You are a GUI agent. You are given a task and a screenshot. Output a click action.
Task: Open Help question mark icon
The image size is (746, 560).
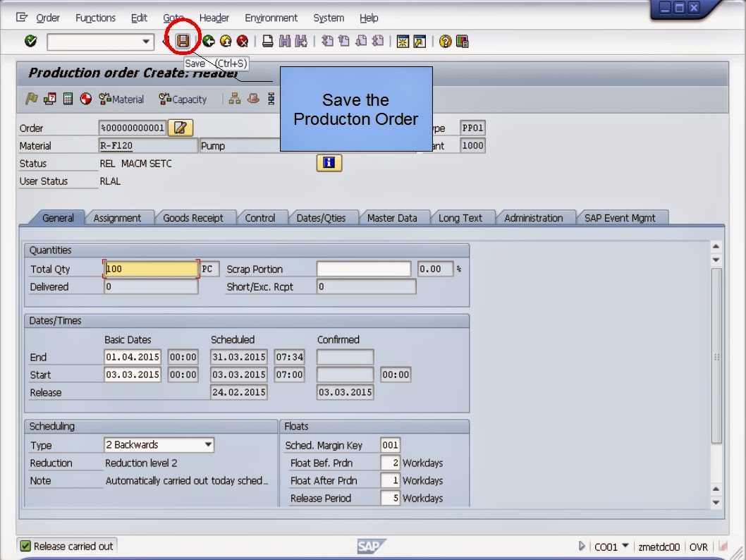point(446,42)
